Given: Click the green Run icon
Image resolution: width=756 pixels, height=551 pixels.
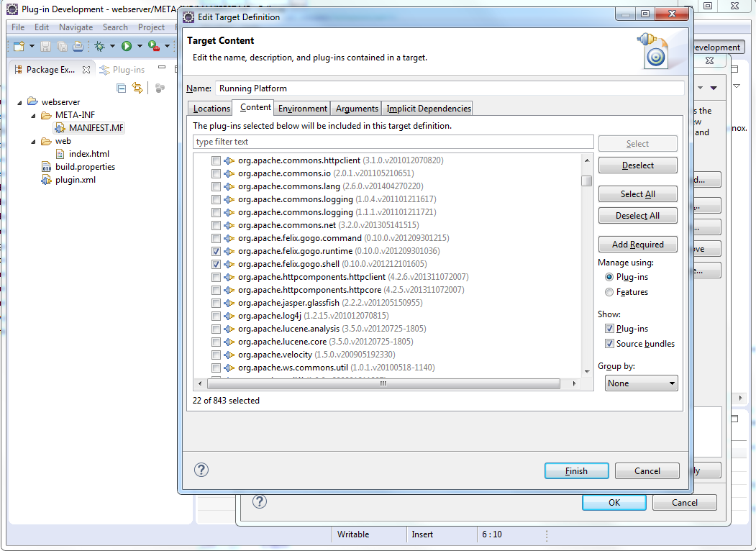Looking at the screenshot, I should (x=127, y=46).
